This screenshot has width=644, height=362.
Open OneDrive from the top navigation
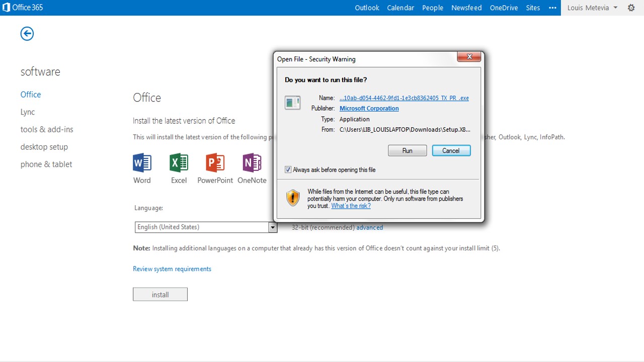point(504,8)
